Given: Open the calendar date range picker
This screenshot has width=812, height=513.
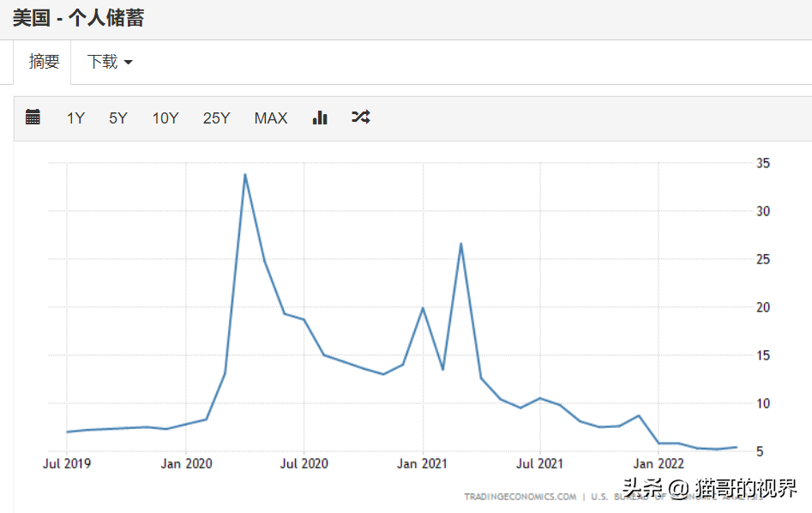Looking at the screenshot, I should (x=33, y=118).
